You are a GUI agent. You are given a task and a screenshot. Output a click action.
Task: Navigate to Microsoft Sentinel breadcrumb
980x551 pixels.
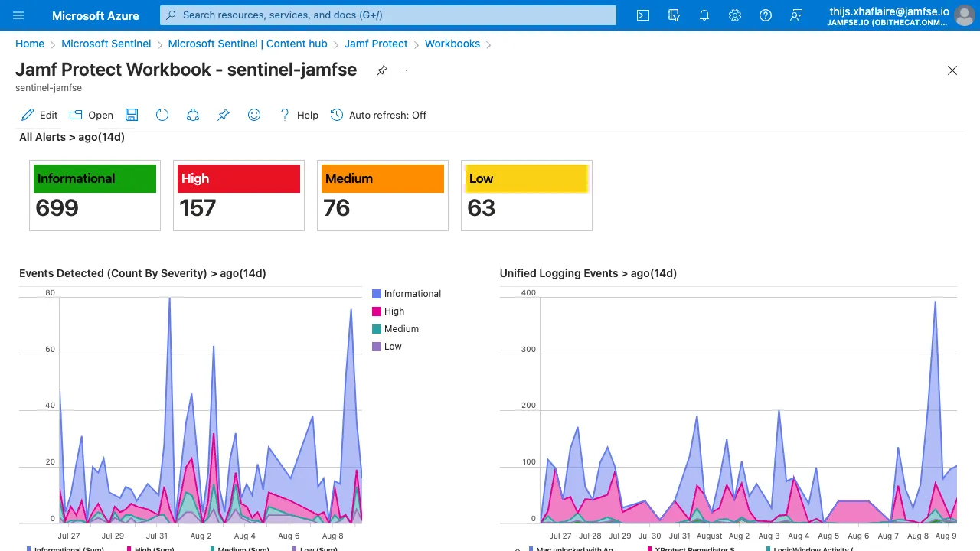point(106,44)
